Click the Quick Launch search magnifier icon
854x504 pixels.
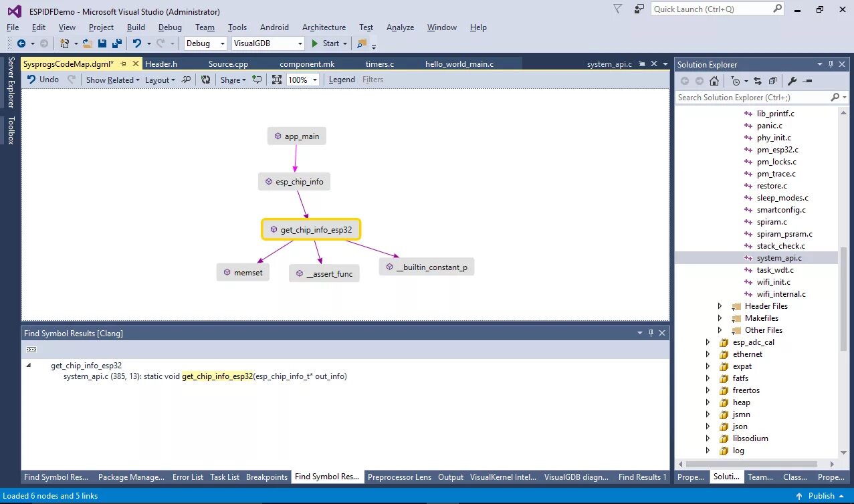(x=777, y=9)
